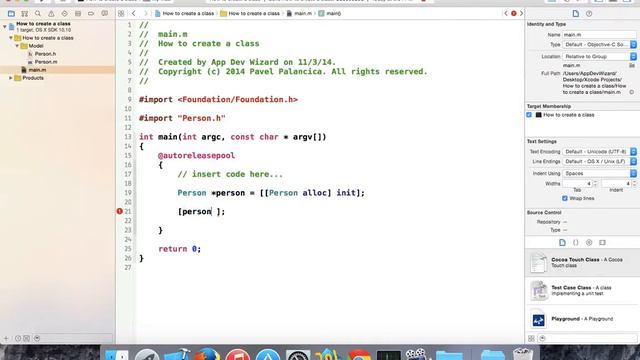Screen dimensions: 640x360
Task: Open the related items grid menu
Action: point(121,13)
